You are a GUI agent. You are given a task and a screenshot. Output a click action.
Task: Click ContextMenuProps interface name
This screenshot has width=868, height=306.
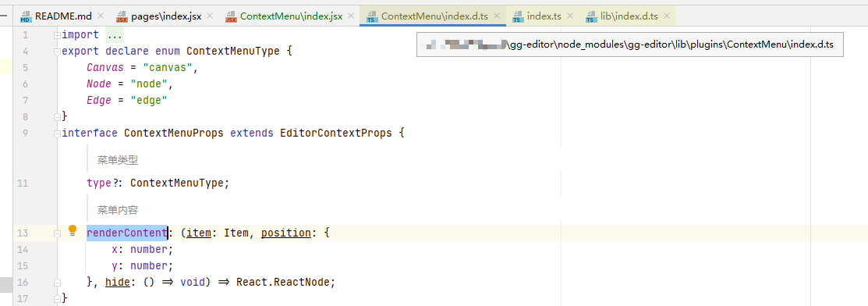pos(174,133)
